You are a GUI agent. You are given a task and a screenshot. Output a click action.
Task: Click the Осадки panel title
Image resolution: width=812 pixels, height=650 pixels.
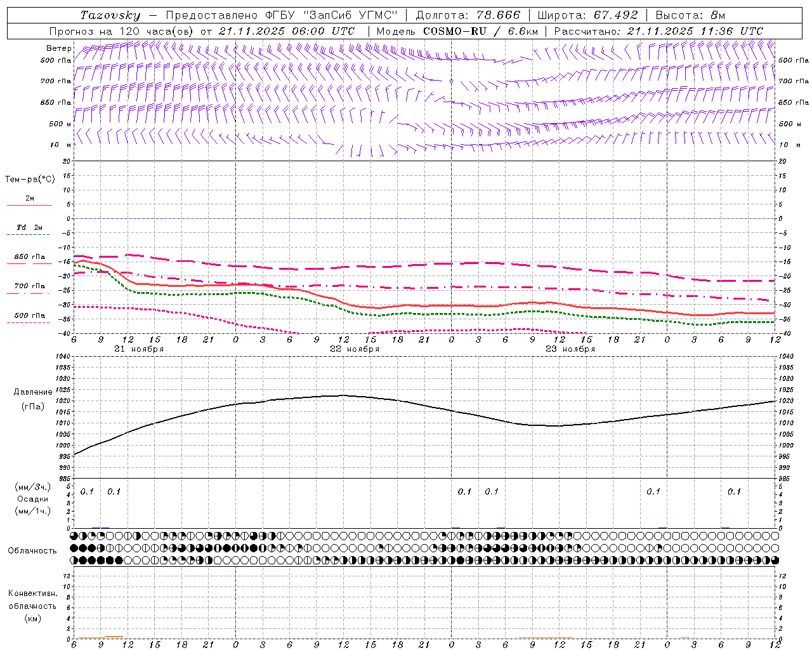click(x=33, y=499)
